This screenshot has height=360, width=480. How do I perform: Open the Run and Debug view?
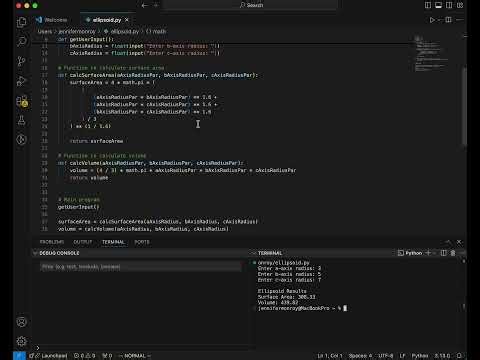coord(22,81)
